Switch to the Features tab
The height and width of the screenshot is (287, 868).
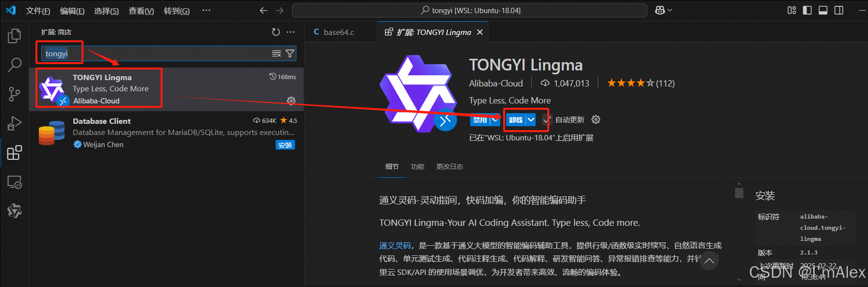(418, 167)
